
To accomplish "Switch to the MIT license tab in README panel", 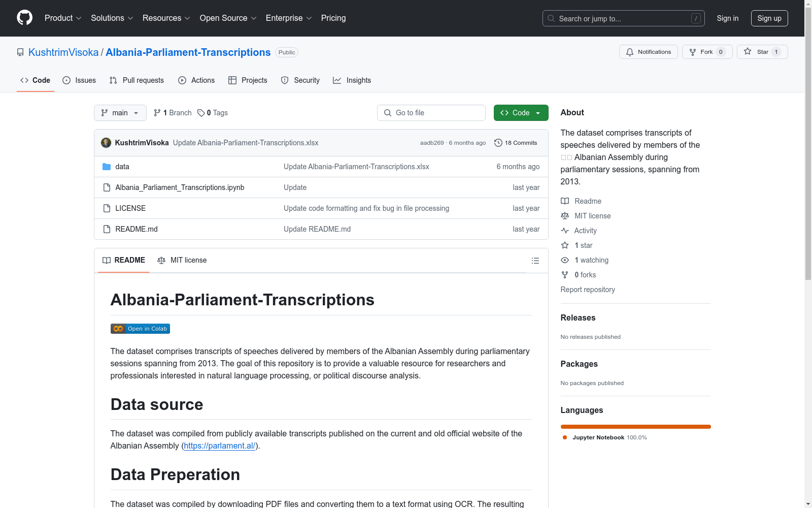I will click(182, 260).
